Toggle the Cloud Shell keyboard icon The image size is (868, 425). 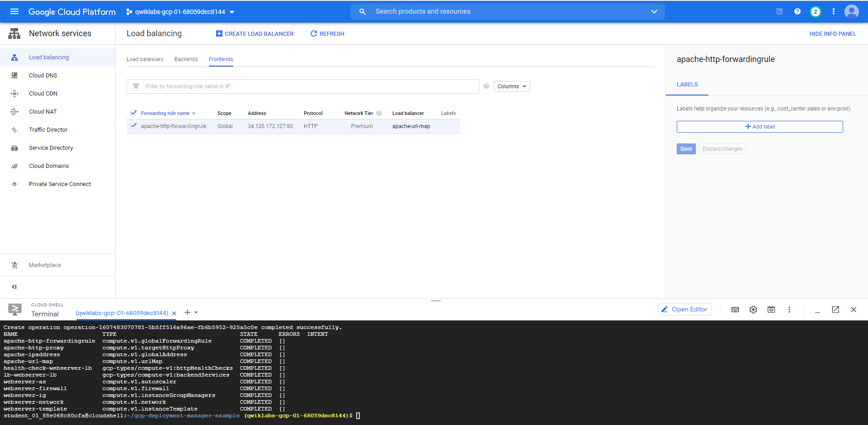(735, 310)
